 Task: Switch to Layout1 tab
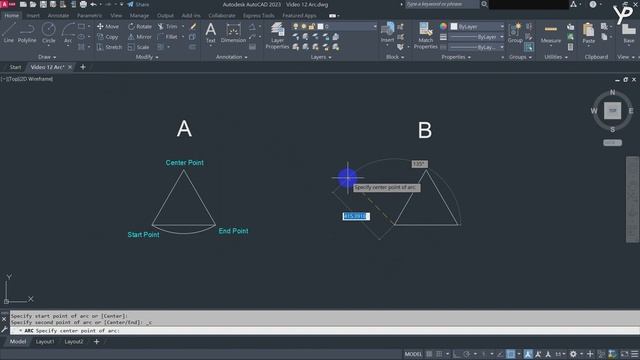[45, 342]
